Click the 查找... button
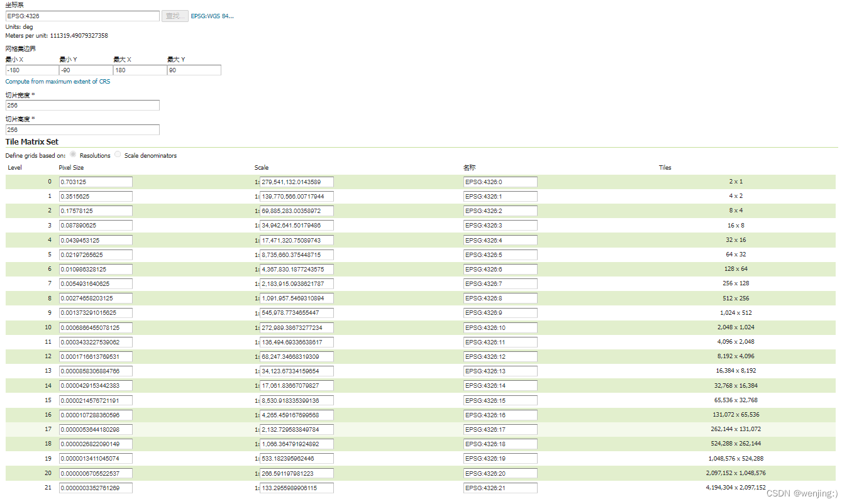 click(x=175, y=16)
